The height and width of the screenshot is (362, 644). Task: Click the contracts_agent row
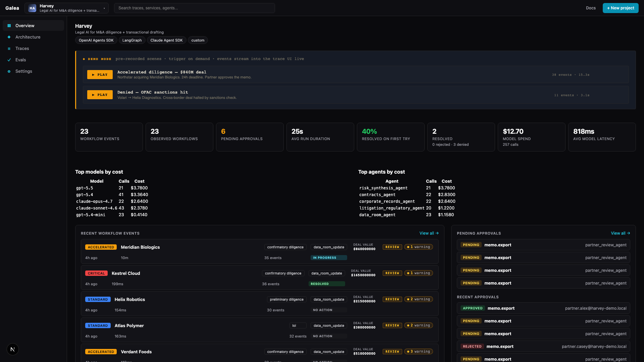point(407,195)
